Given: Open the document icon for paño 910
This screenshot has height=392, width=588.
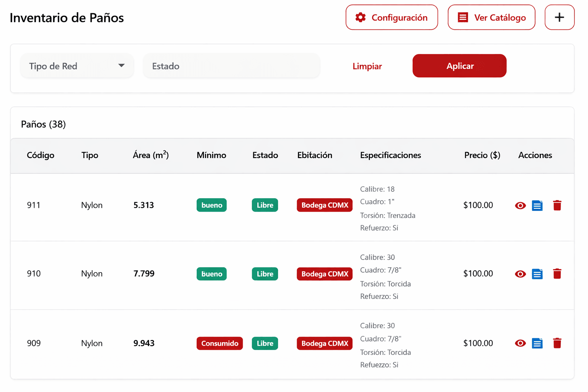Looking at the screenshot, I should pos(537,274).
